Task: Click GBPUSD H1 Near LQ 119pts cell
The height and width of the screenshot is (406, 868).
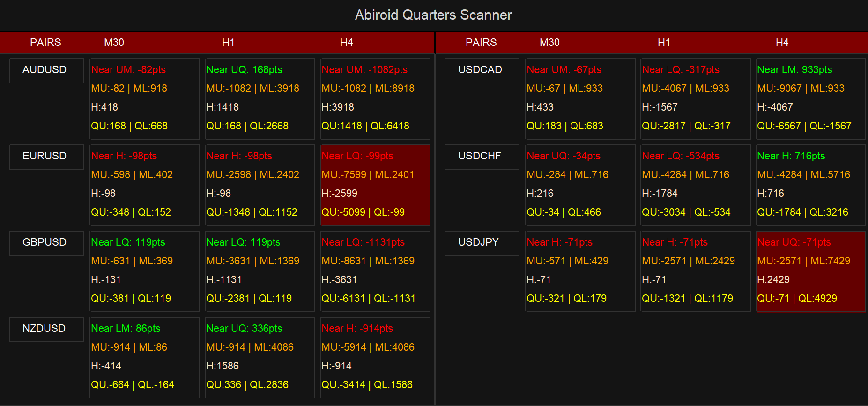Action: (x=260, y=271)
